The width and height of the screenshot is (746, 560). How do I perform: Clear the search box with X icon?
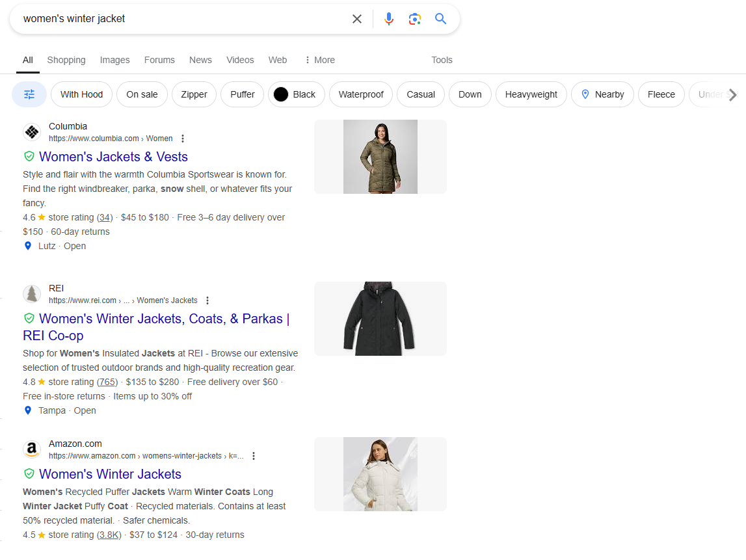[x=357, y=19]
